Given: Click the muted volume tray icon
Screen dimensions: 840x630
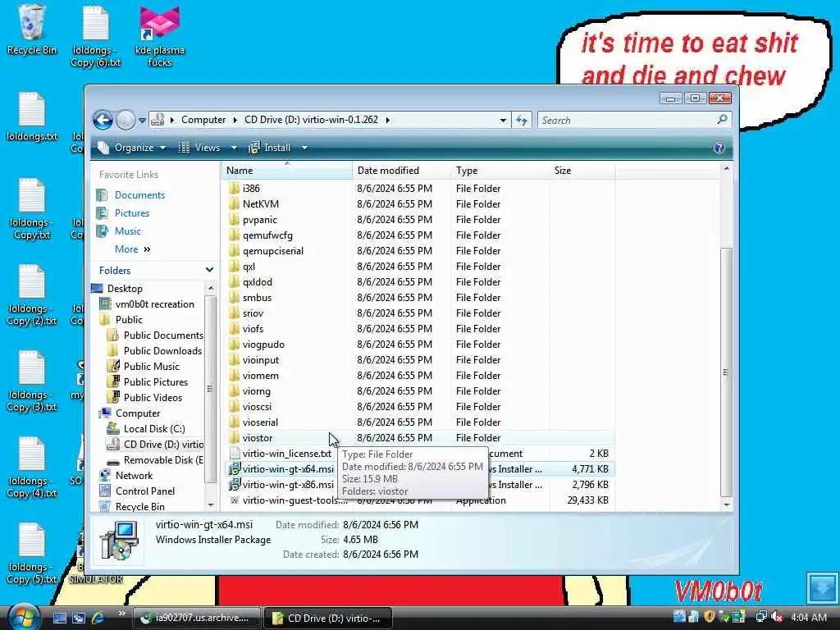Looking at the screenshot, I should click(777, 617).
